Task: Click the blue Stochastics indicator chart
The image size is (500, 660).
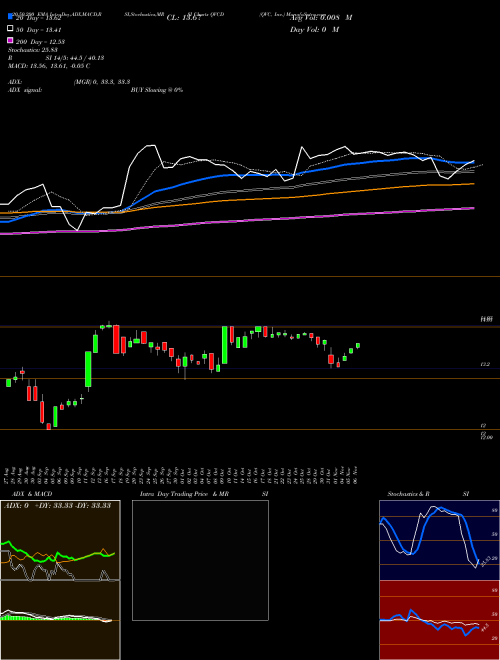Action: (439, 540)
